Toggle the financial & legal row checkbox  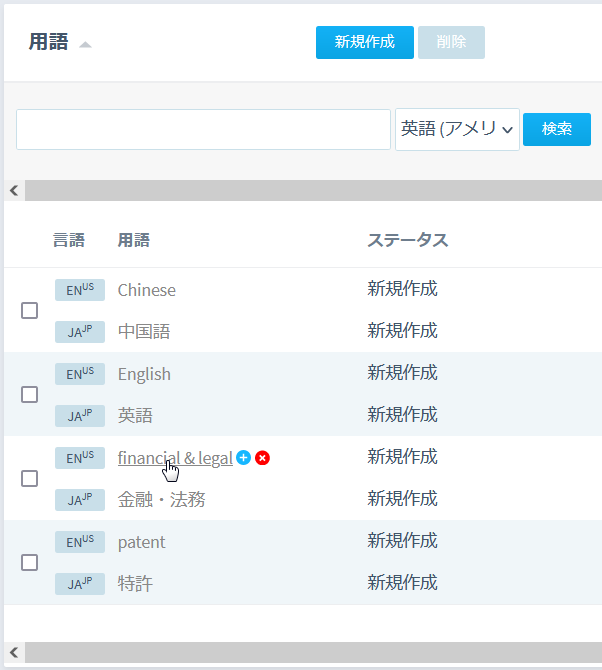pyautogui.click(x=30, y=478)
